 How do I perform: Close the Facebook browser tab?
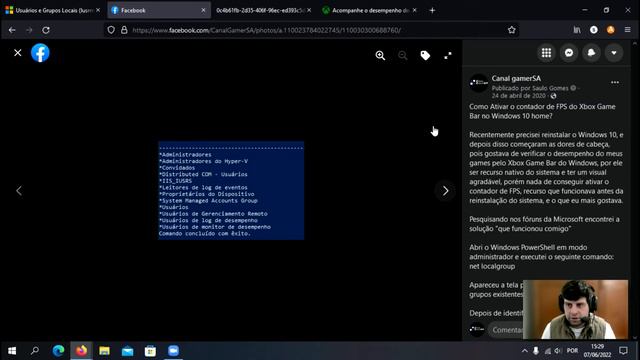pos(203,10)
